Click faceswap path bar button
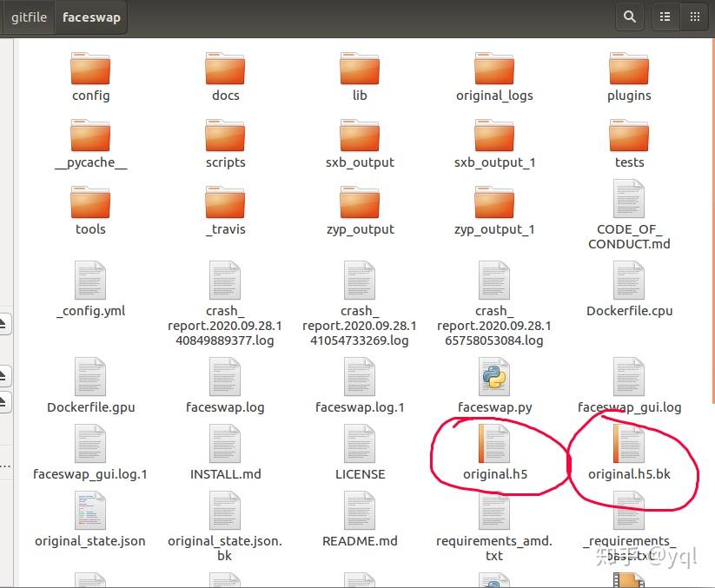This screenshot has width=715, height=588. [x=91, y=17]
